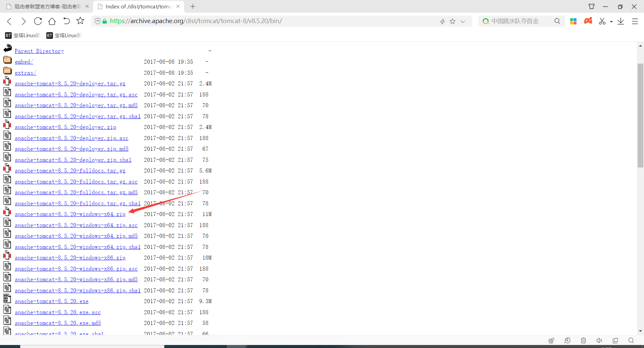Open apache-tomcat-8.5.20-windows-x64.zip.sha1 link
Viewport: 644px width, 348px height.
click(x=78, y=247)
